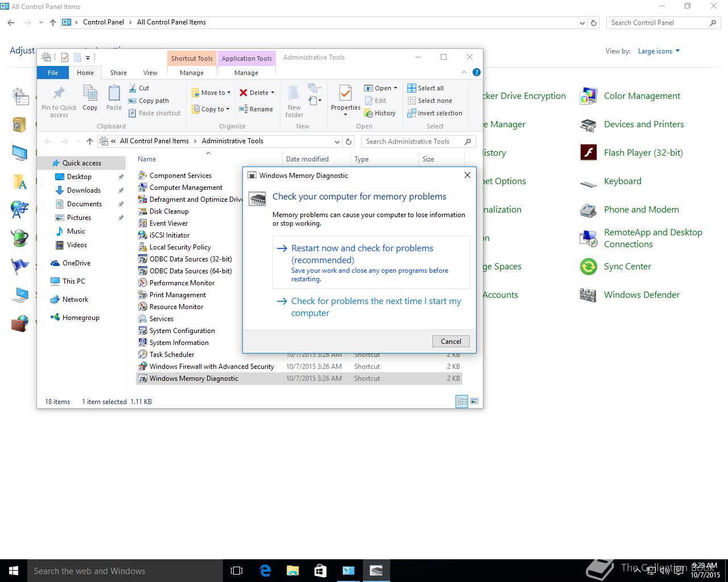The width and height of the screenshot is (728, 582).
Task: Click the Search Control Panel field
Action: (x=663, y=23)
